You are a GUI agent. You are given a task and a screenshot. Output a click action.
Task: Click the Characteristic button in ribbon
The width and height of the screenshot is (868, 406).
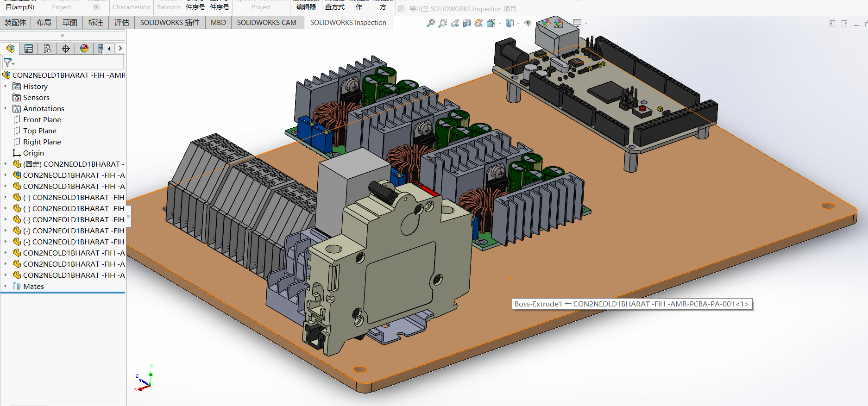pyautogui.click(x=132, y=7)
